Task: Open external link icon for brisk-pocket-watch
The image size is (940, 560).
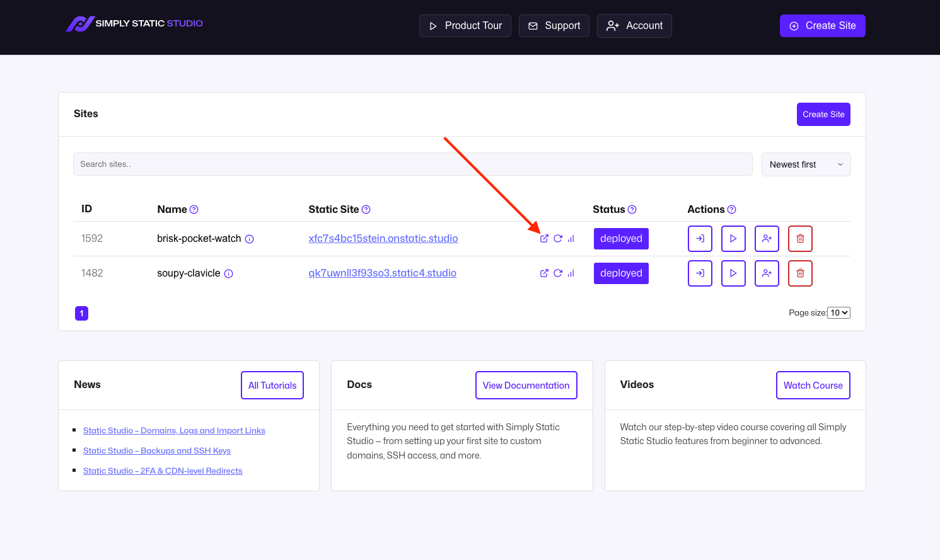Action: 544,239
